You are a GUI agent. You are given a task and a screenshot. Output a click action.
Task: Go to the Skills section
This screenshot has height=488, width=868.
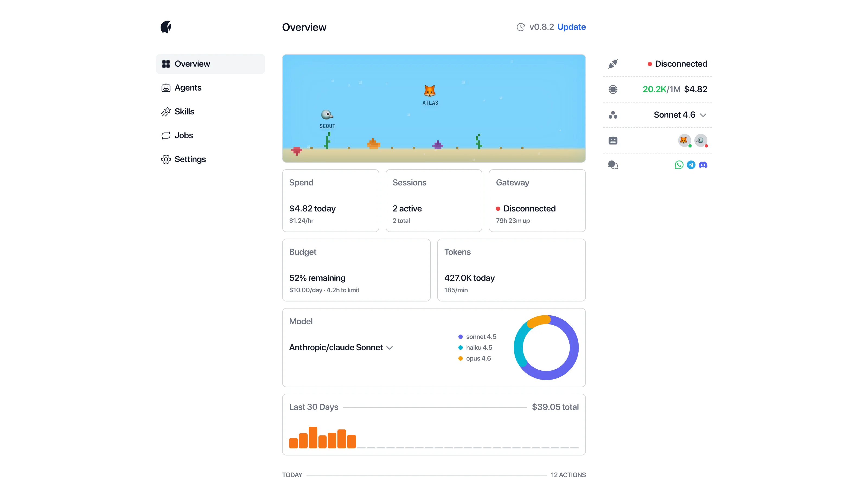[184, 111]
